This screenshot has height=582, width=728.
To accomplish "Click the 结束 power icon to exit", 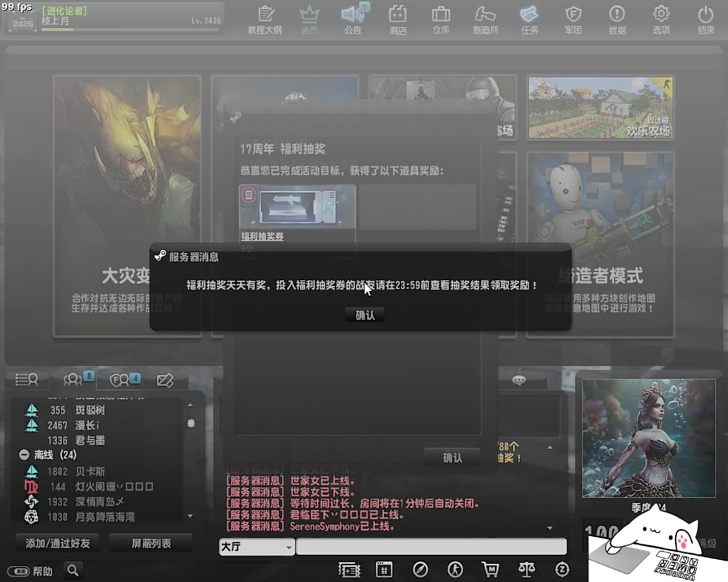I will pos(705,20).
